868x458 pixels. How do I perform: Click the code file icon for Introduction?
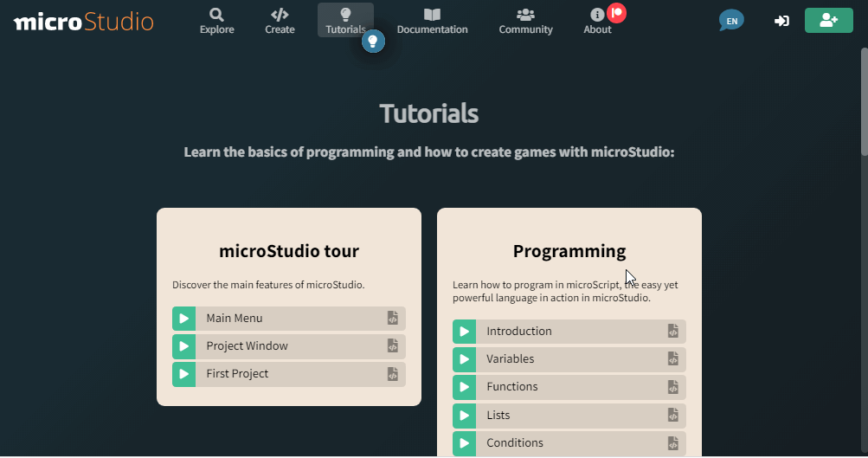click(x=672, y=332)
